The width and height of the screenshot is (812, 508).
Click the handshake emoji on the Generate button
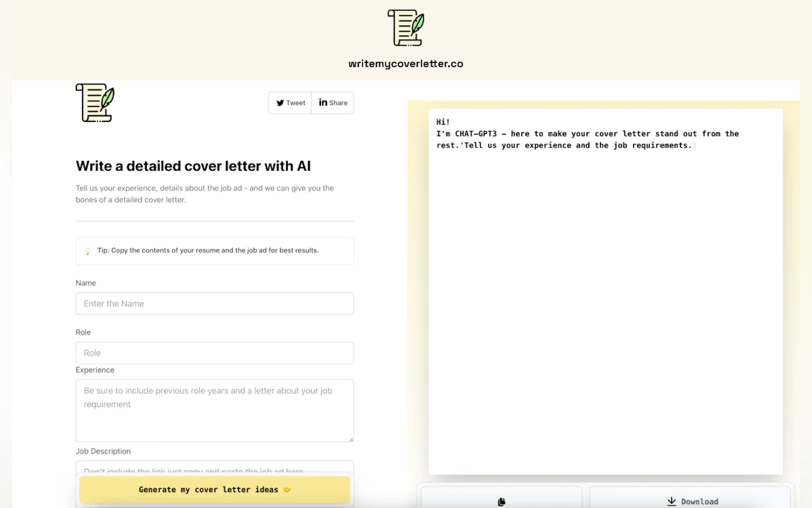[287, 490]
